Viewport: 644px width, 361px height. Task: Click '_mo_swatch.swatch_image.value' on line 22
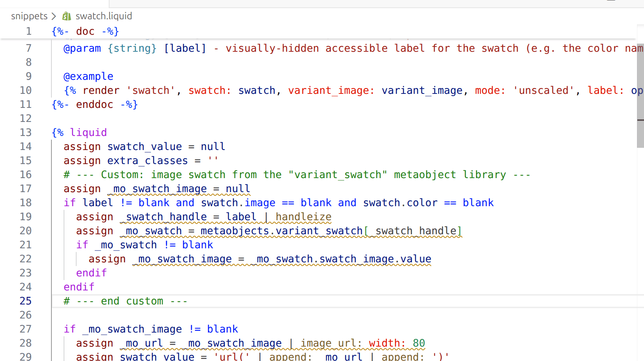click(x=341, y=259)
